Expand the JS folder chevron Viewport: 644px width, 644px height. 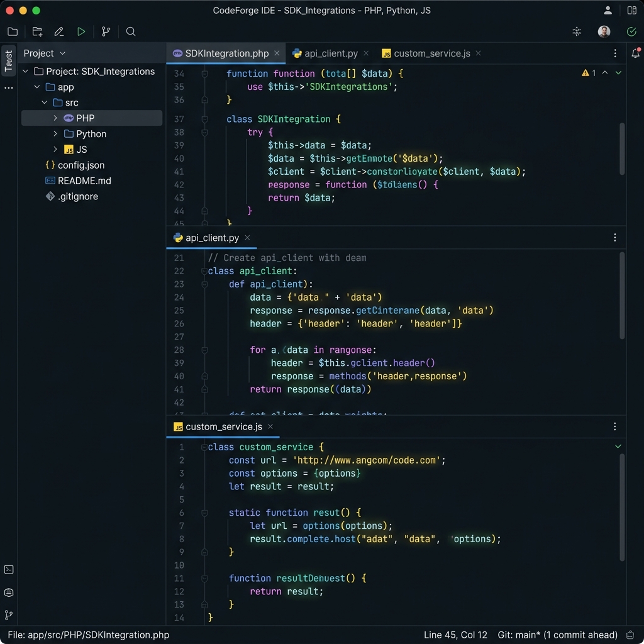click(x=55, y=149)
